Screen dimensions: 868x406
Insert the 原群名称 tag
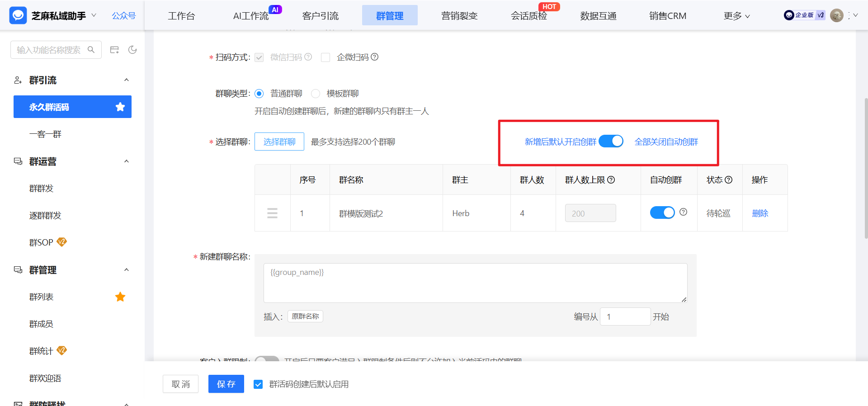(x=305, y=316)
